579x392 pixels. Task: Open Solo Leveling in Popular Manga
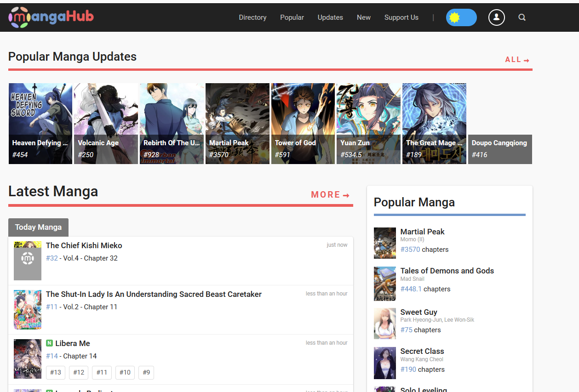pyautogui.click(x=424, y=389)
